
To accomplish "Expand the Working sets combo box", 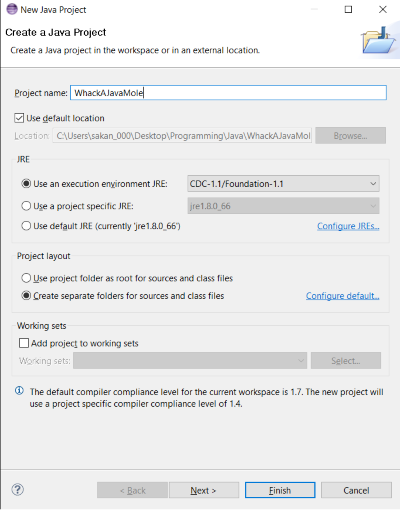I will 190,361.
